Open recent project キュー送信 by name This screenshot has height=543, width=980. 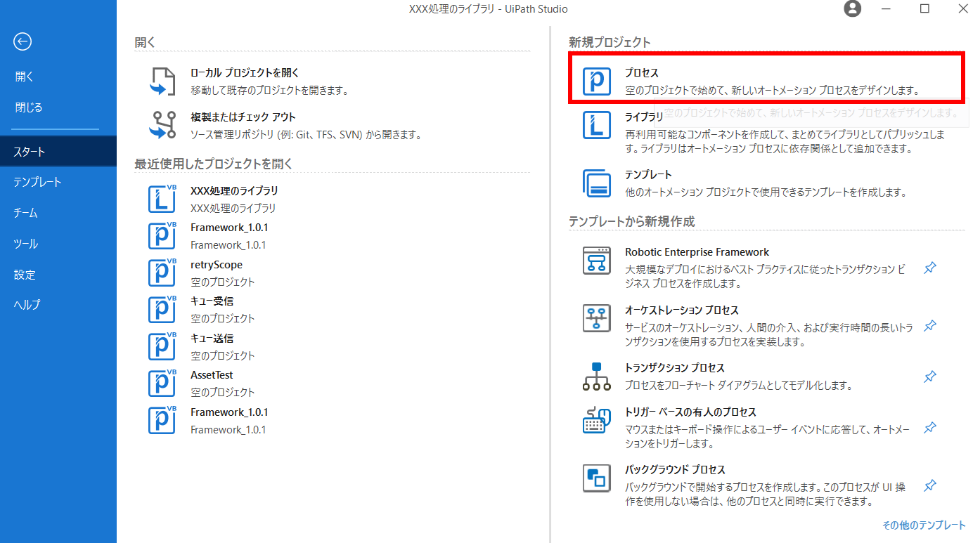coord(212,339)
